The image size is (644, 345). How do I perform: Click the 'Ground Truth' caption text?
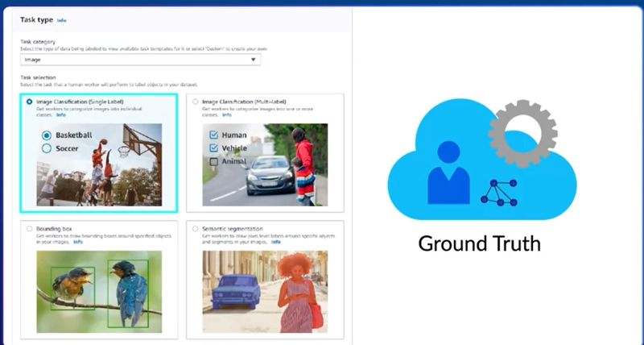[x=479, y=243]
